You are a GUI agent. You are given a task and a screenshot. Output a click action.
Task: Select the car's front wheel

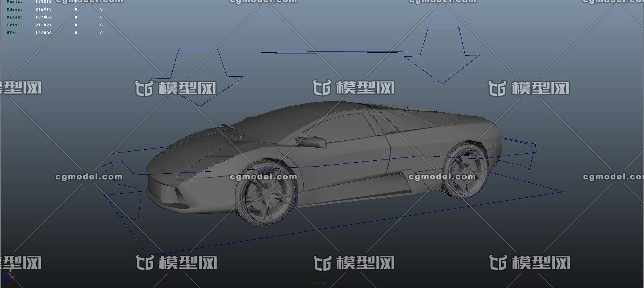tap(265, 192)
